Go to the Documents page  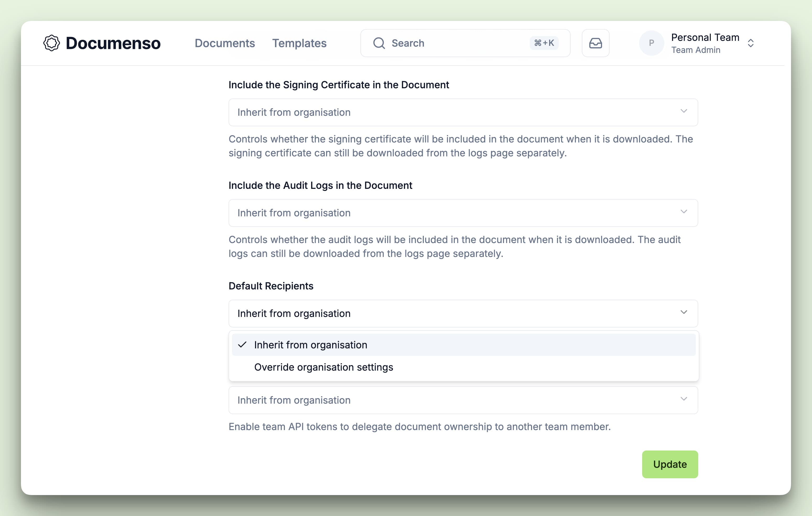point(225,43)
